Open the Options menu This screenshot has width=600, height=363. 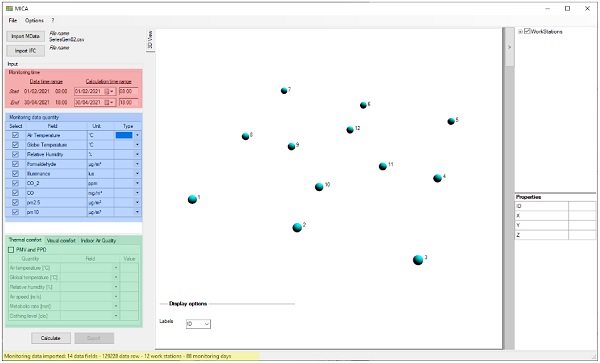click(34, 20)
